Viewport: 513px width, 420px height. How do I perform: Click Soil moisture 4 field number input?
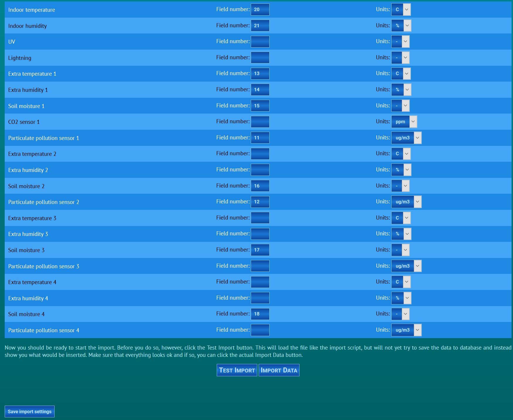(260, 314)
